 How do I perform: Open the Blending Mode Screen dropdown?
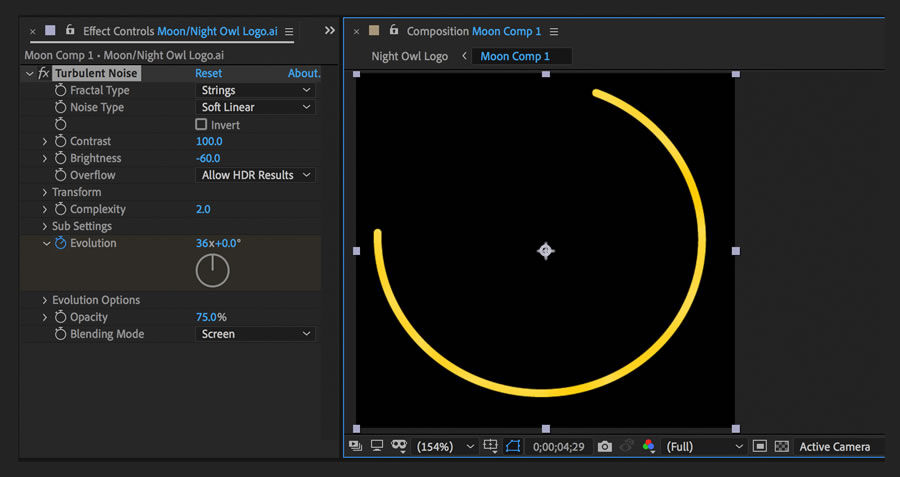pyautogui.click(x=255, y=334)
